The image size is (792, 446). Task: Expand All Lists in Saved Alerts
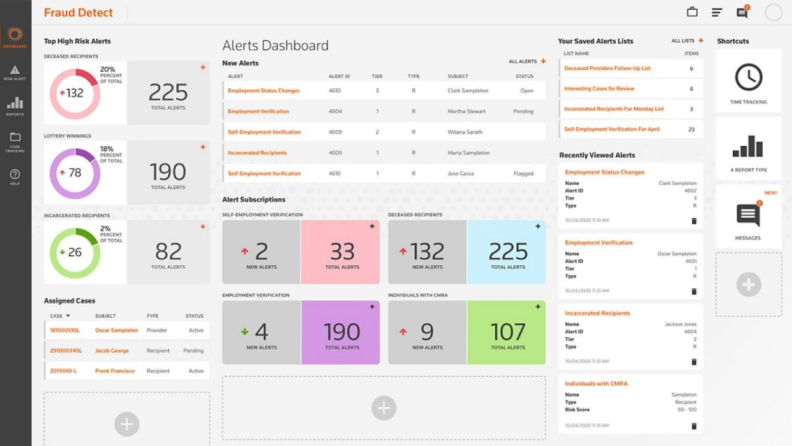[x=700, y=41]
